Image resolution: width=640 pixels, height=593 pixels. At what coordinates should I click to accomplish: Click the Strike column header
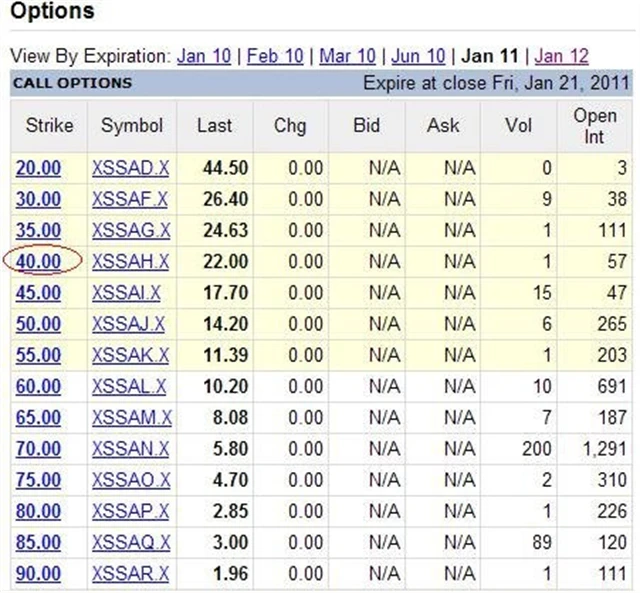click(x=43, y=126)
